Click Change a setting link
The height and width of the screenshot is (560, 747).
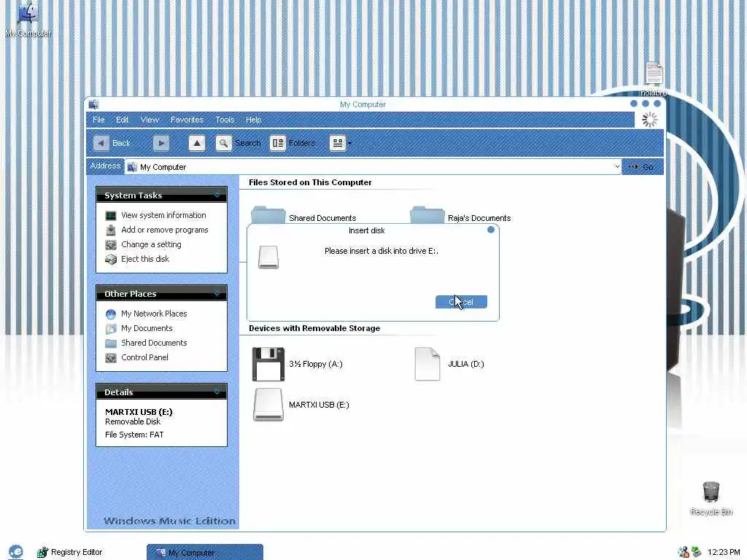pyautogui.click(x=151, y=244)
